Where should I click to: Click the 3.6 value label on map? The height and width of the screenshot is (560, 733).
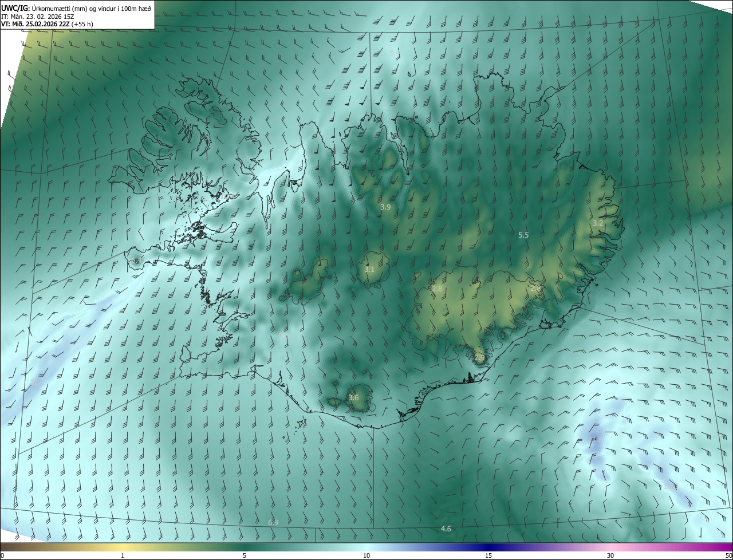[353, 397]
